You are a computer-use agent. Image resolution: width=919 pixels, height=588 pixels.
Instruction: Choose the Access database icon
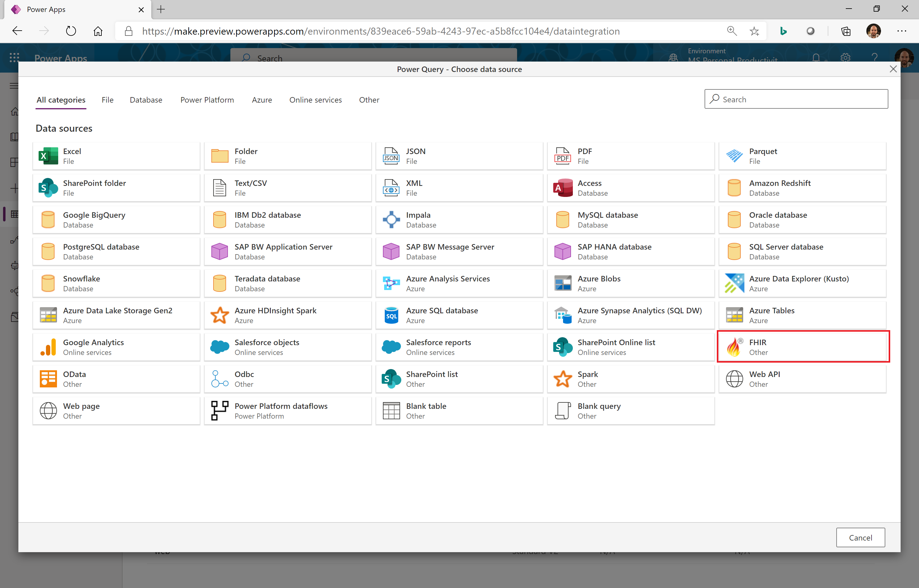click(x=562, y=188)
